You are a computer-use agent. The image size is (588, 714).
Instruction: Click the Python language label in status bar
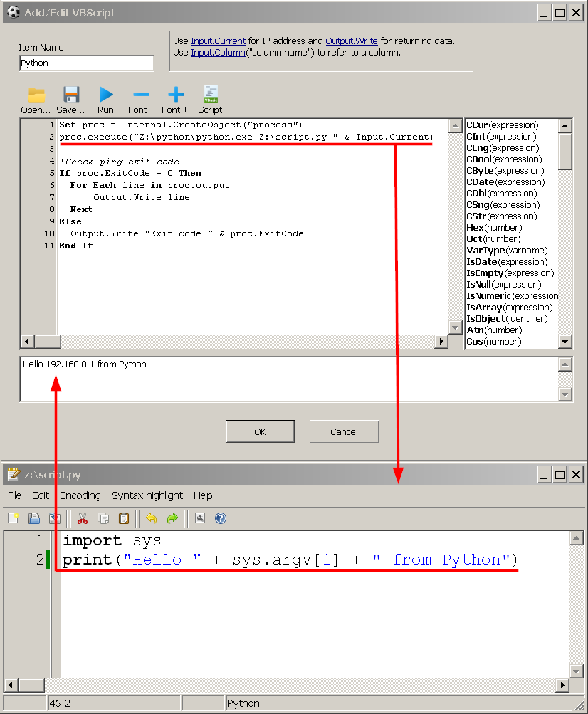243,703
